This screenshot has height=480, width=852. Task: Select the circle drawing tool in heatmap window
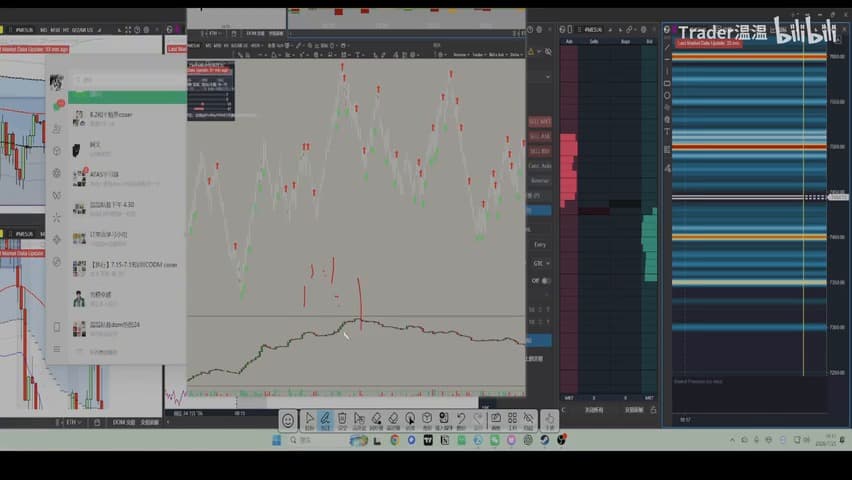coord(667,95)
